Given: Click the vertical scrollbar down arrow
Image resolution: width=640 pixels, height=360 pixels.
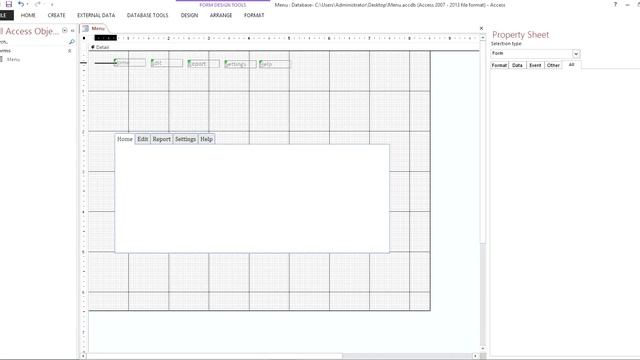Looking at the screenshot, I should (x=483, y=349).
